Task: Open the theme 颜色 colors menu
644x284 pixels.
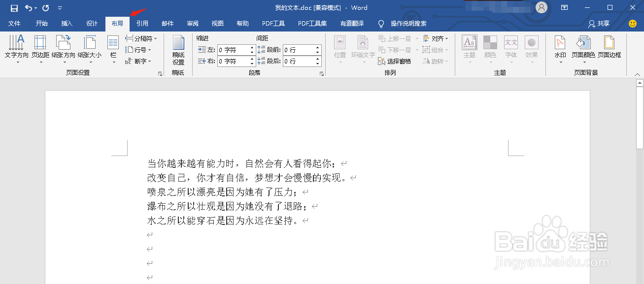Action: pos(490,49)
